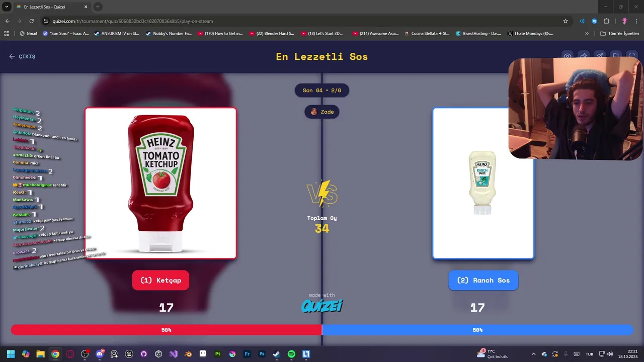Viewport: 644px width, 362px height.
Task: Open Discord from the taskbar
Action: [x=100, y=354]
